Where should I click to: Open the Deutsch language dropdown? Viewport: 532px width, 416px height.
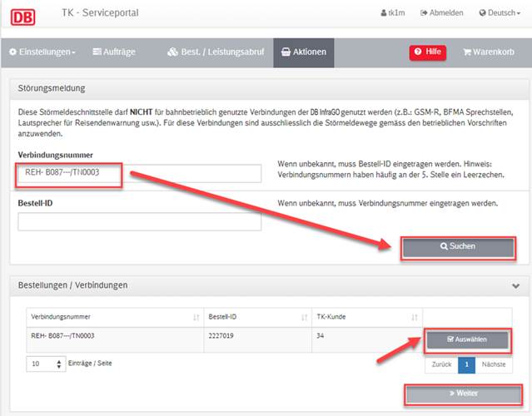tap(500, 12)
